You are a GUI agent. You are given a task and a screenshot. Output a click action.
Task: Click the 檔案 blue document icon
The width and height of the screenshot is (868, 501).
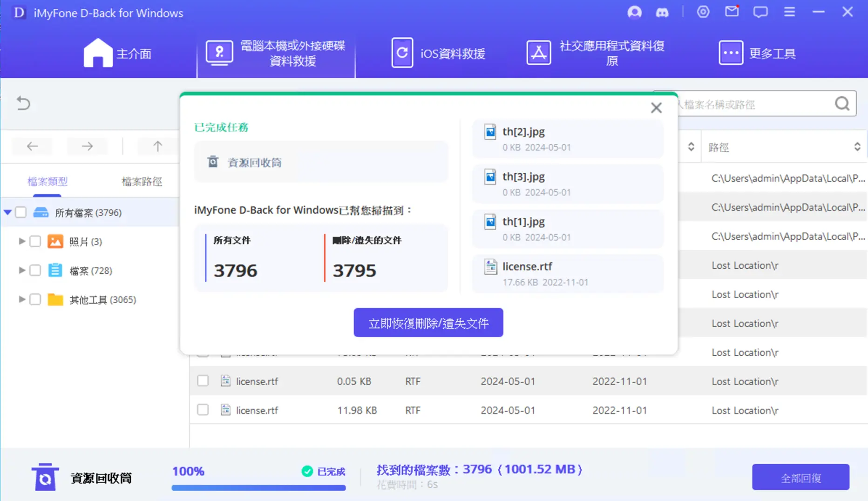[x=55, y=270]
